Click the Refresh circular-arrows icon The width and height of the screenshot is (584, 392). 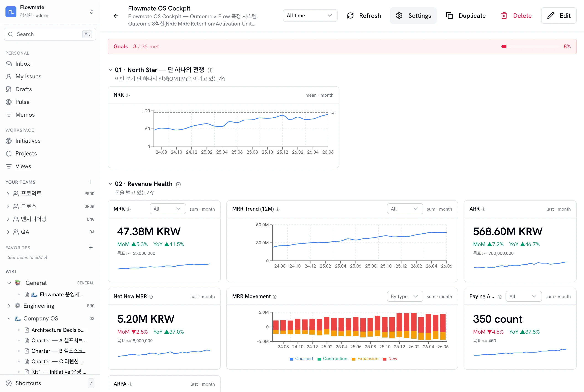pos(350,15)
